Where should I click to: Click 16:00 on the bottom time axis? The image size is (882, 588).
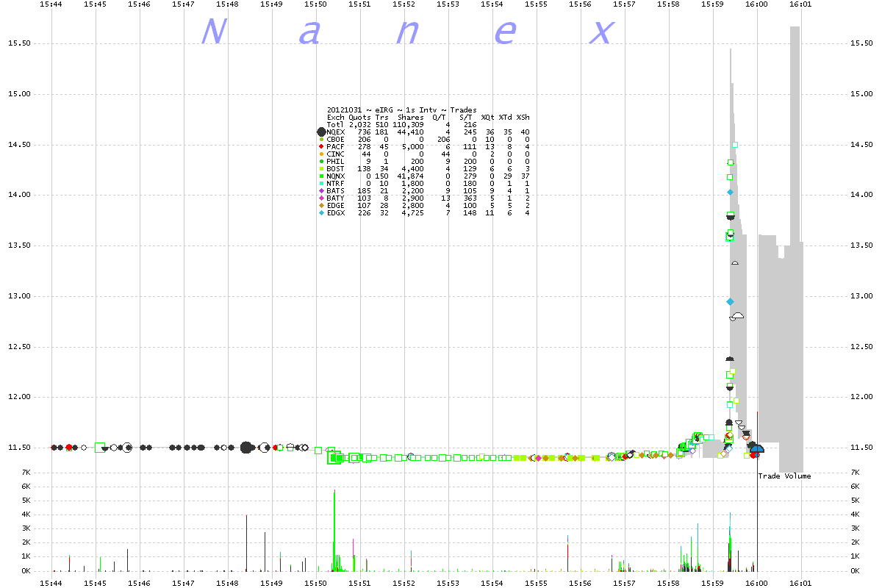coord(756,583)
